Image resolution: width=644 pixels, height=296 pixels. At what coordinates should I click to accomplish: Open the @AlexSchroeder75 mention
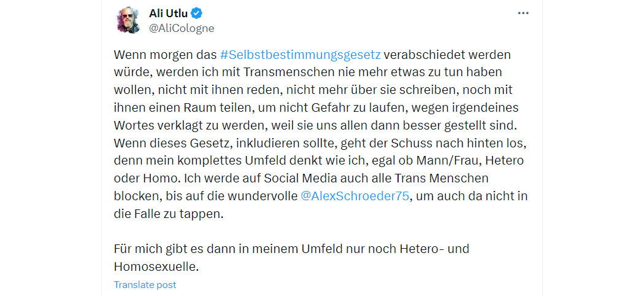[355, 196]
